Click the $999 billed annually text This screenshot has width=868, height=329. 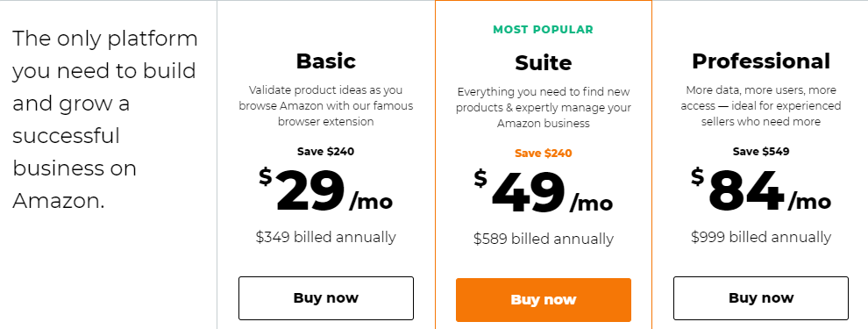click(761, 237)
